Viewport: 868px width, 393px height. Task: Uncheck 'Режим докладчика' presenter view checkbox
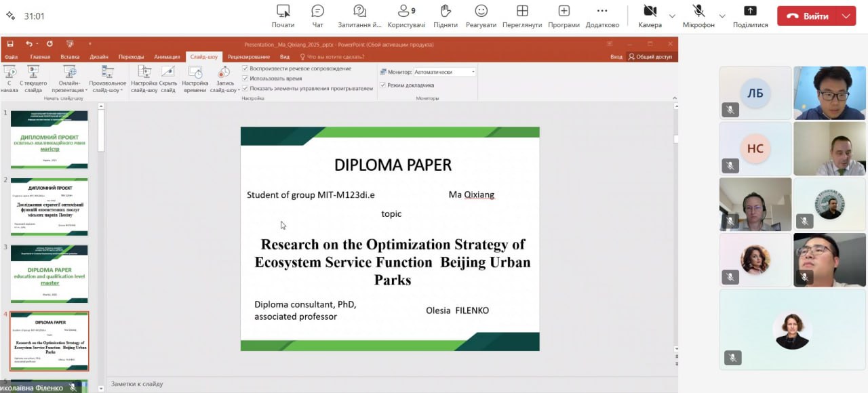coord(383,85)
